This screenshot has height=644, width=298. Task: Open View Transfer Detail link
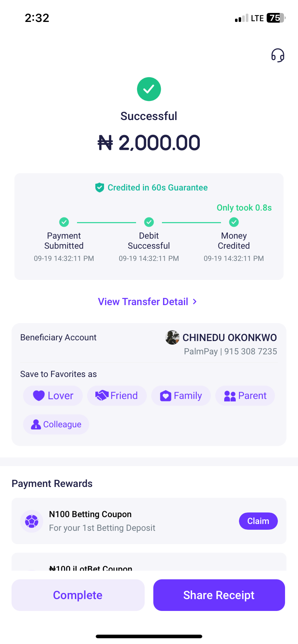(143, 302)
